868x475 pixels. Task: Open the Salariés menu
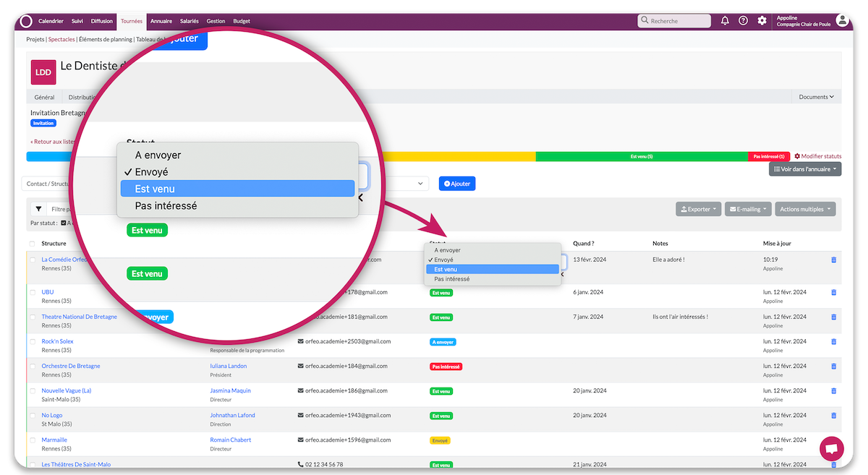point(190,21)
